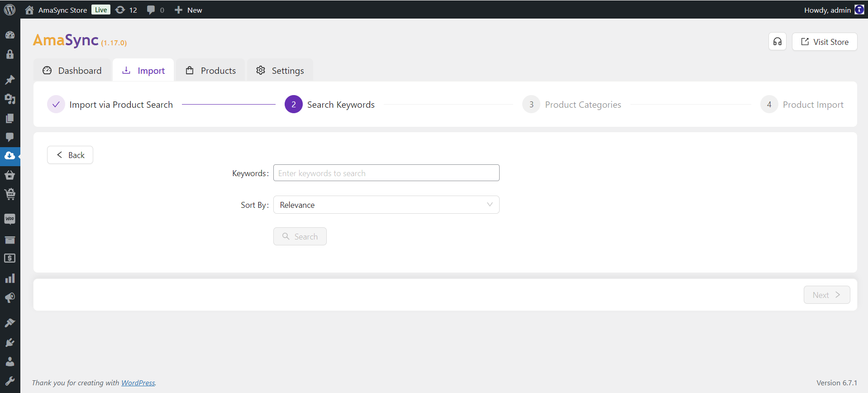The width and height of the screenshot is (868, 393).
Task: Click step 4 Product Import
Action: tap(802, 105)
